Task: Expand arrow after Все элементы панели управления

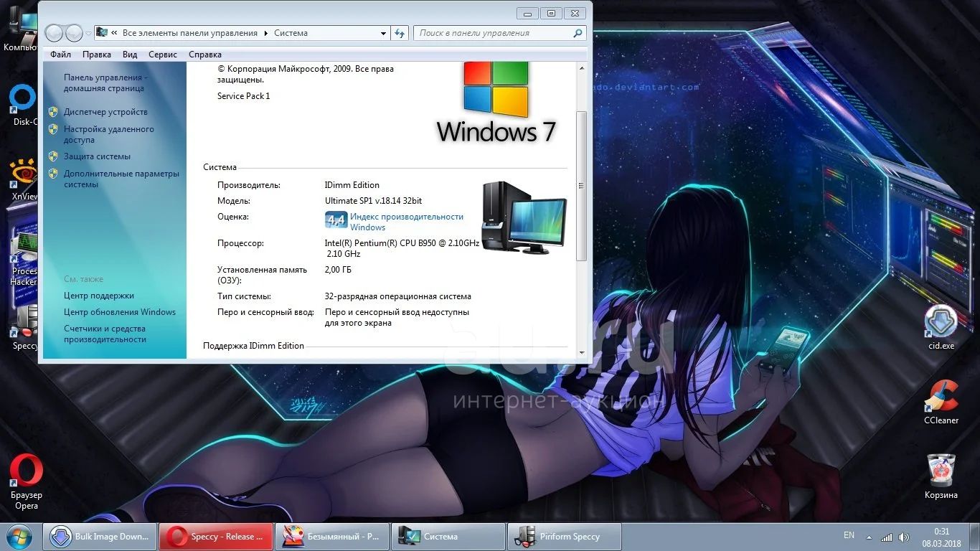Action: click(x=266, y=33)
